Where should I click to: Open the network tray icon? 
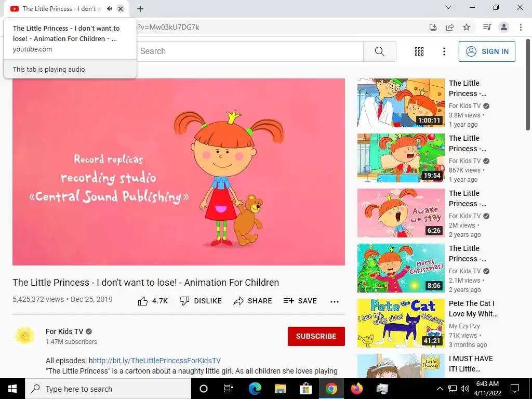[453, 389]
